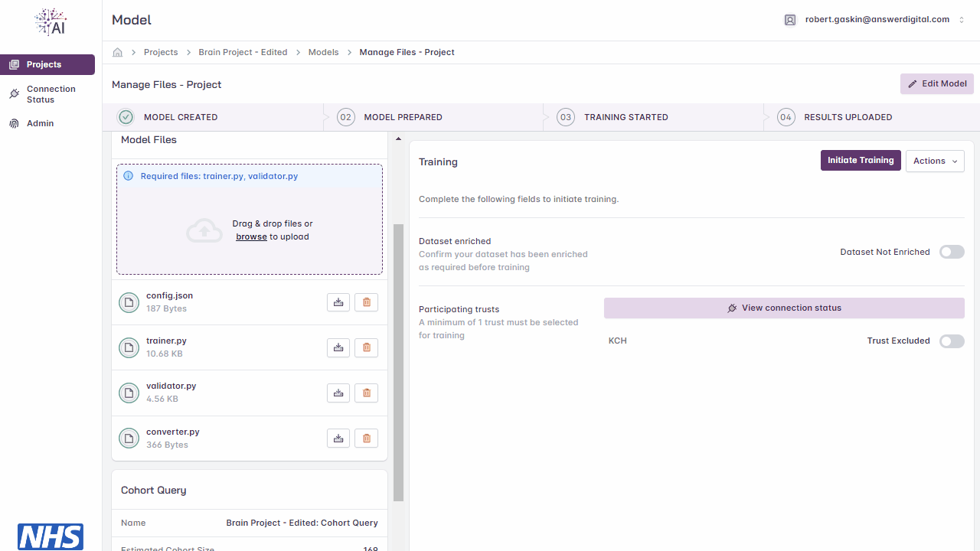980x551 pixels.
Task: Click the cloud upload icon
Action: (204, 230)
